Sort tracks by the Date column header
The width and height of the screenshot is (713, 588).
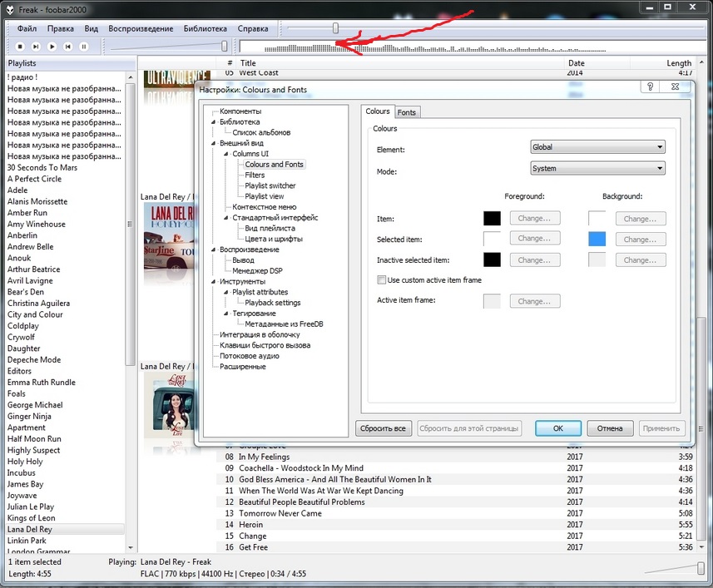576,63
